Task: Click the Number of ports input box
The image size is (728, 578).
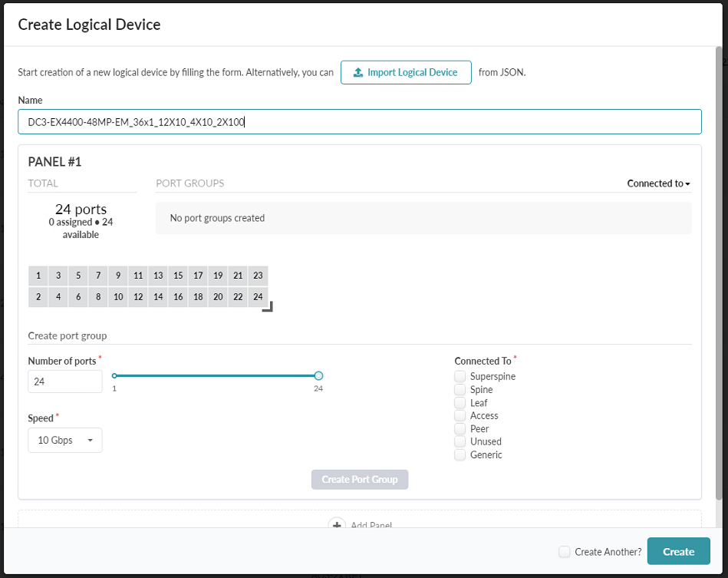Action: pyautogui.click(x=65, y=381)
